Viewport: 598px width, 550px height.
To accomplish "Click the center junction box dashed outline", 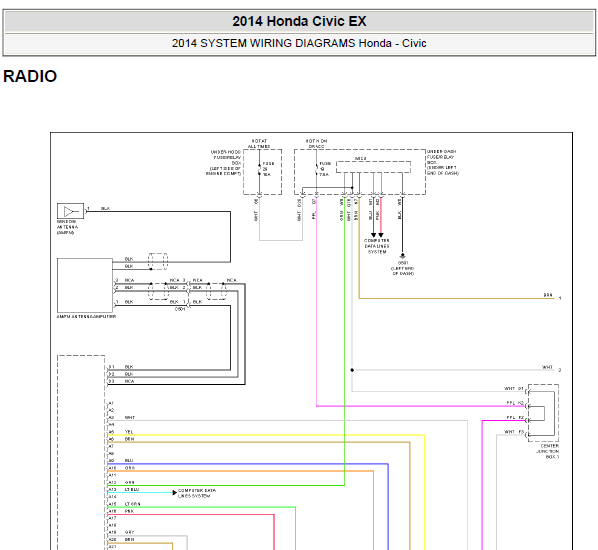I will 543,413.
